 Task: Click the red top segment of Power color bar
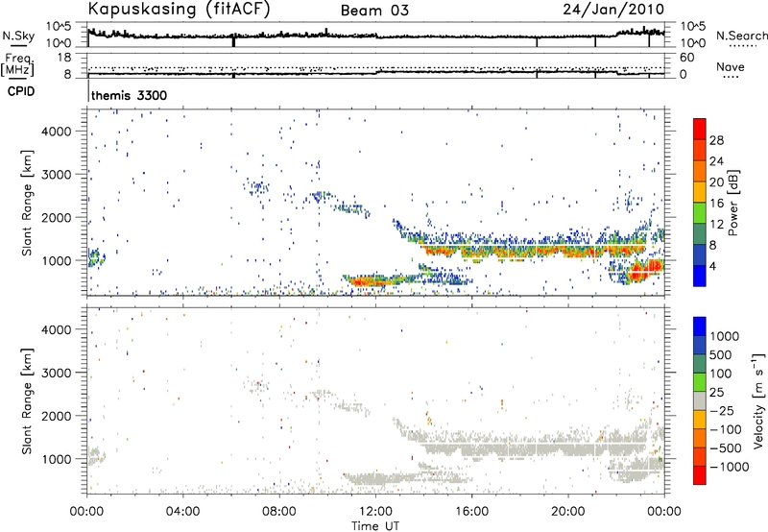(700, 129)
